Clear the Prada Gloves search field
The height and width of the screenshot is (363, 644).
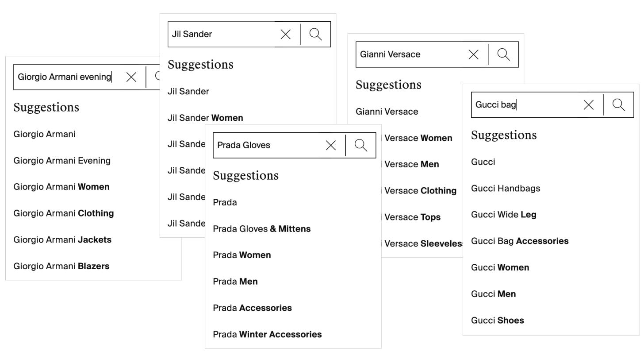[x=330, y=145]
